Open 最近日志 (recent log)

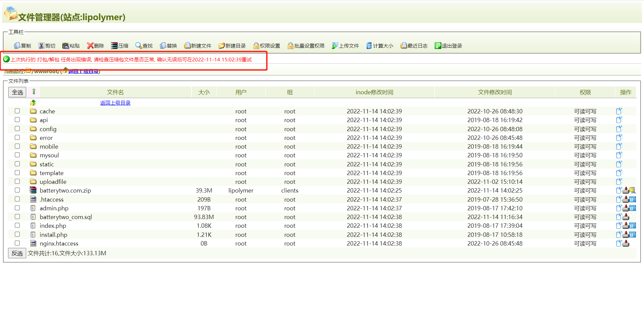(414, 46)
